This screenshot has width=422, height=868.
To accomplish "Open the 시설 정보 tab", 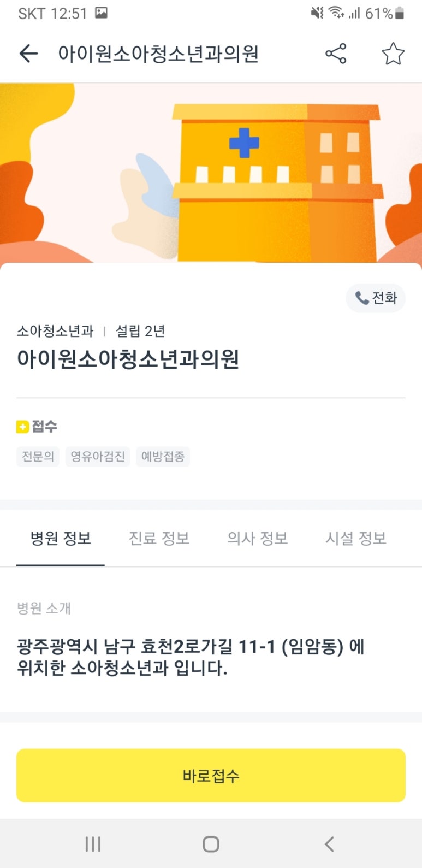I will click(x=356, y=539).
